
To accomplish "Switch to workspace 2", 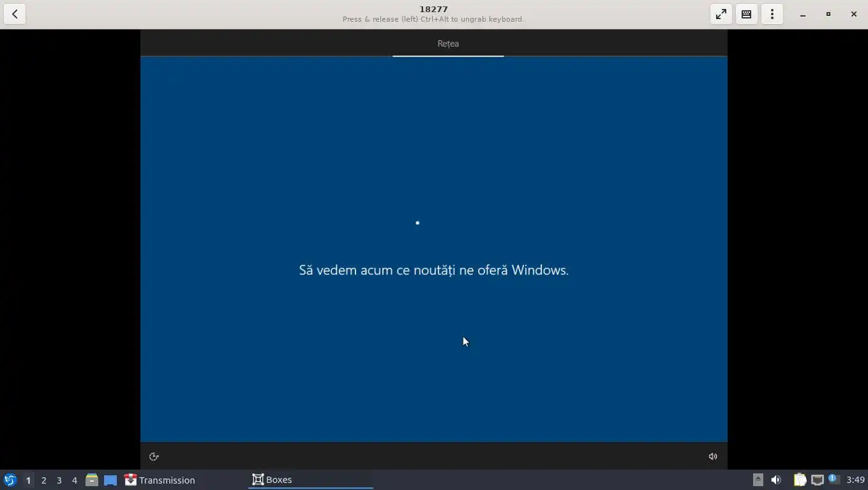I will click(43, 480).
